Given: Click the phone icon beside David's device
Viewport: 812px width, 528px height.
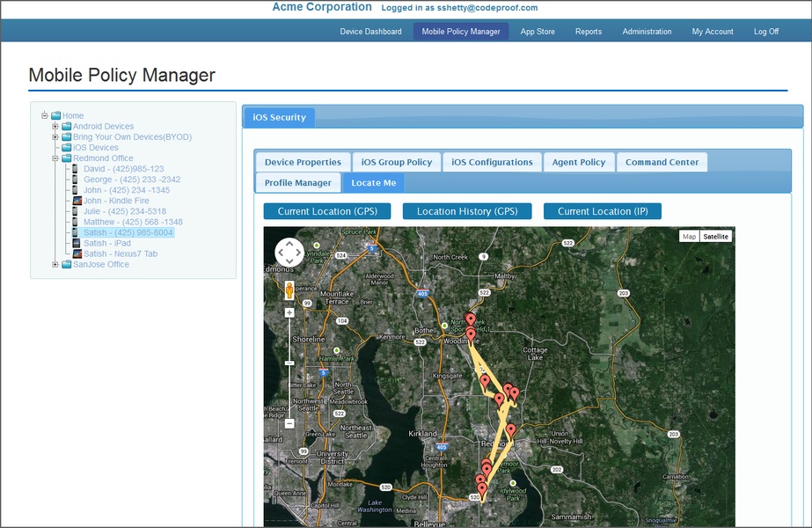Looking at the screenshot, I should click(x=75, y=169).
